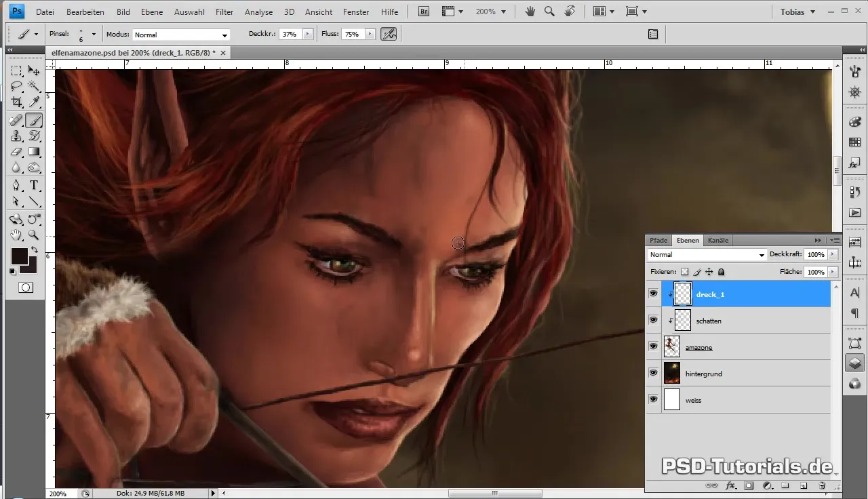The width and height of the screenshot is (868, 499).
Task: Delete layer with trash icon
Action: point(822,485)
